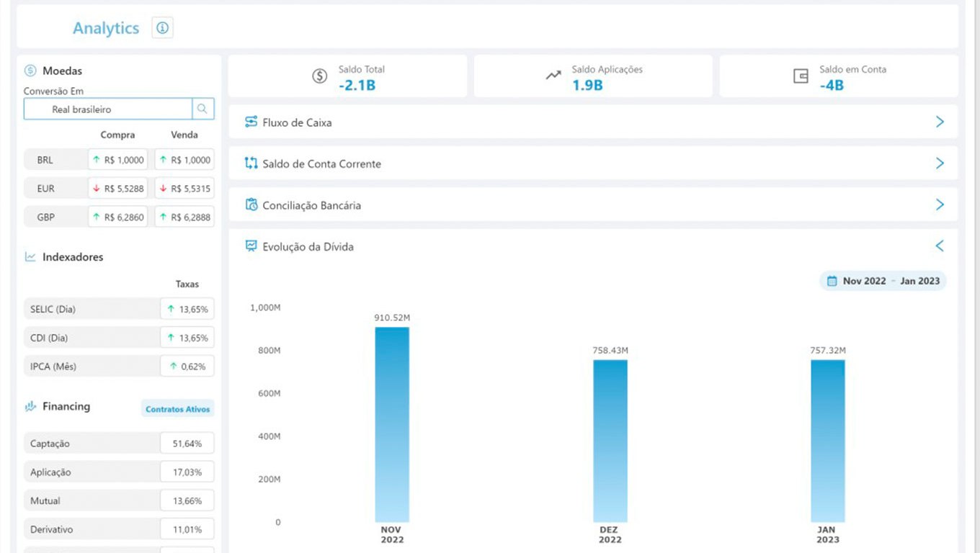
Task: Expand the Fluxo de Caixa section
Action: point(939,122)
